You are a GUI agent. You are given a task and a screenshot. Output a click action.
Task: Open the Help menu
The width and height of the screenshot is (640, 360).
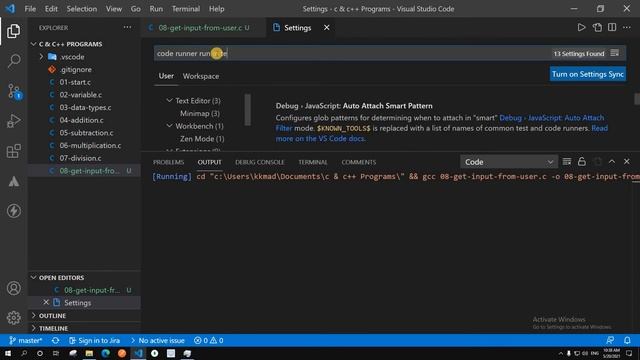point(216,9)
